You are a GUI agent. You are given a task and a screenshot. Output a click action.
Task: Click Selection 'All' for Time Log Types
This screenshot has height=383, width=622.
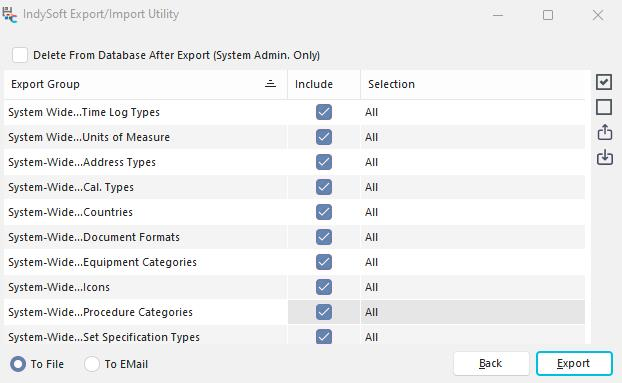473,112
